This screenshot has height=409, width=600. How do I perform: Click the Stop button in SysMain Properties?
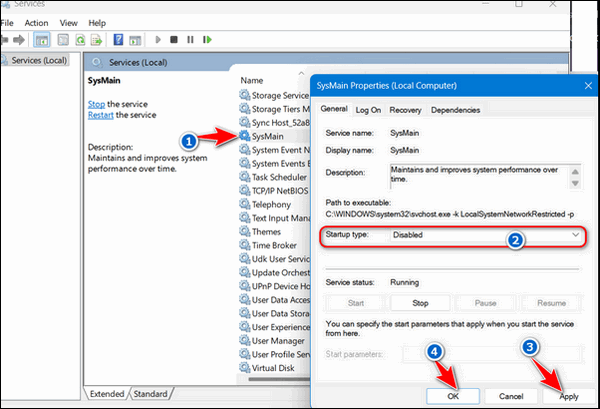pos(420,303)
